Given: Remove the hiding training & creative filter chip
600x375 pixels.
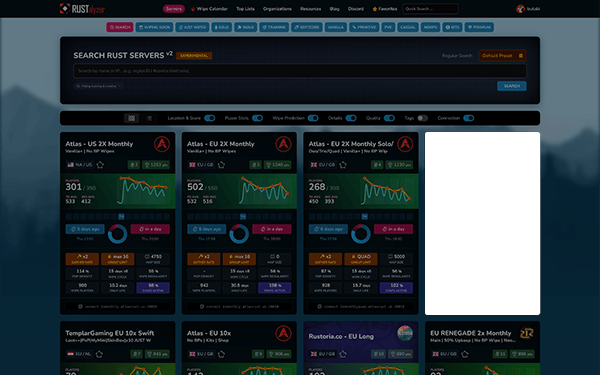Looking at the screenshot, I should [119, 86].
